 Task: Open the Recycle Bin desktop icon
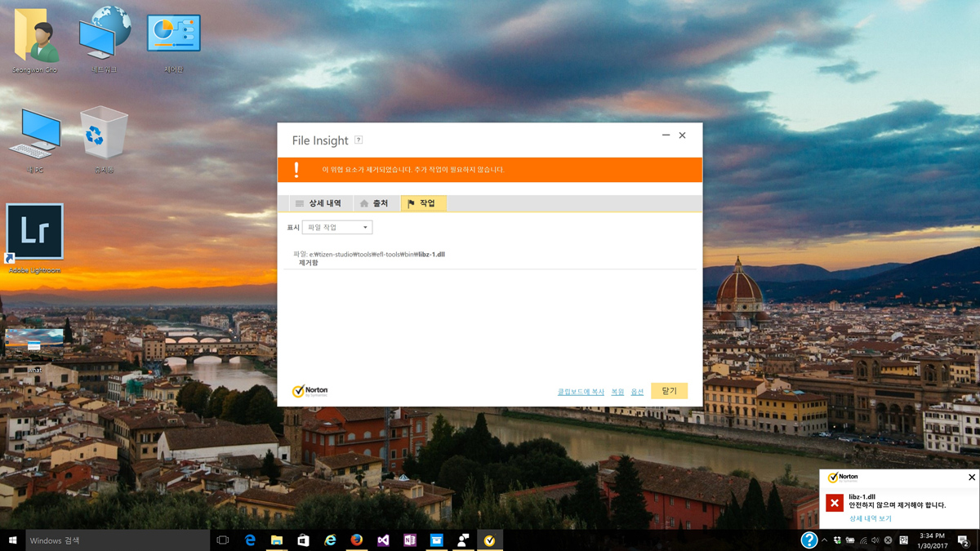point(104,135)
